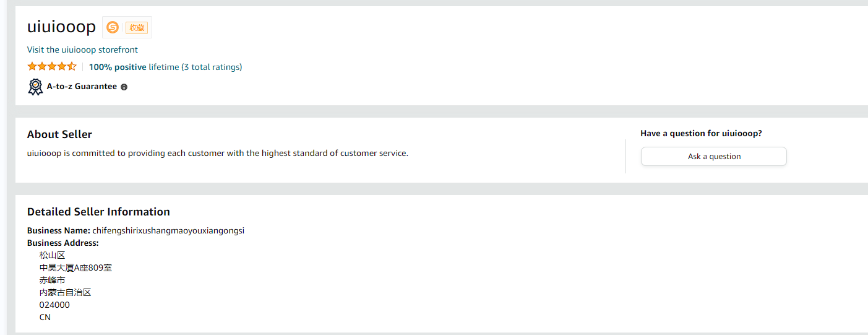
Task: Click the 024000 postal code
Action: click(54, 305)
